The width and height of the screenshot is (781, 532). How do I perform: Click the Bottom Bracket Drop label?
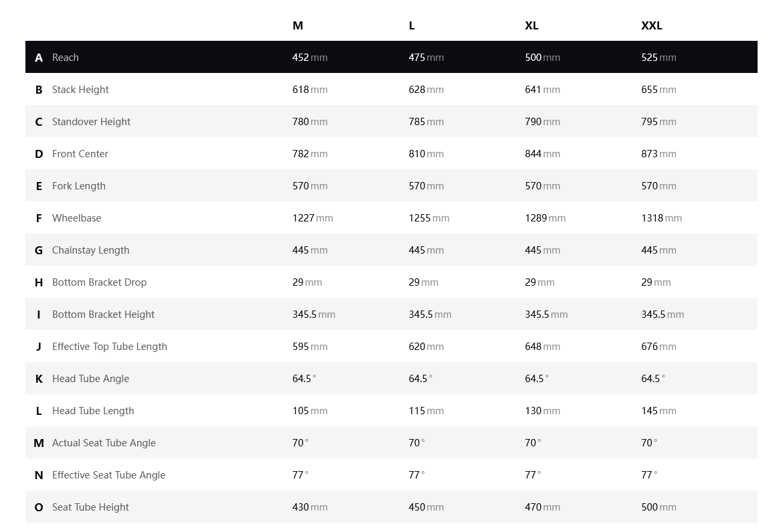pyautogui.click(x=99, y=282)
